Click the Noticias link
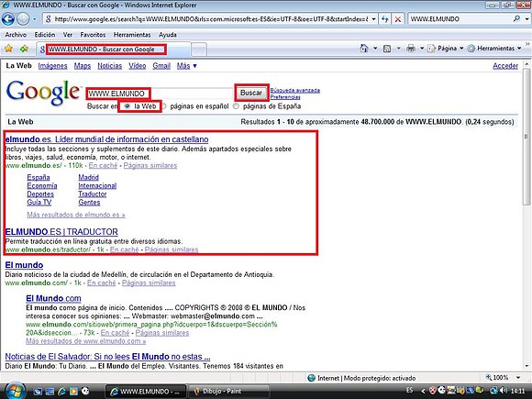Screen dimensions: 532x399 tap(109, 66)
